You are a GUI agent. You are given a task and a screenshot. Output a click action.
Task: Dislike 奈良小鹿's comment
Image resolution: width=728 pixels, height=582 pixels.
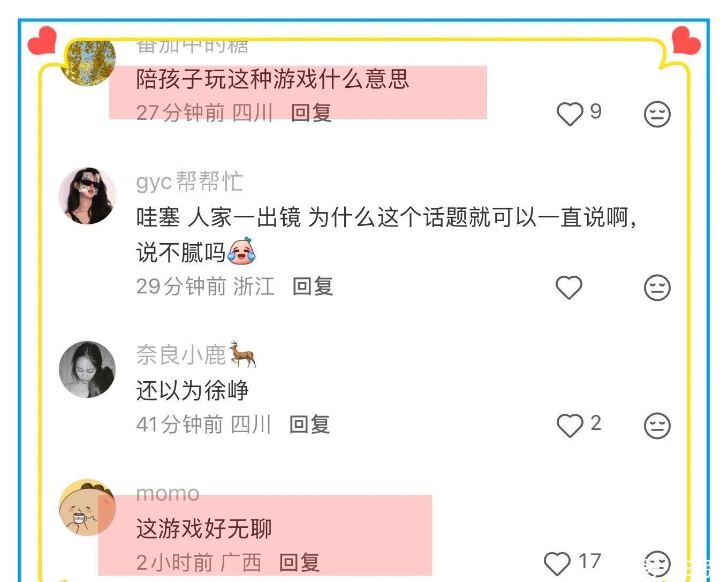(x=657, y=426)
